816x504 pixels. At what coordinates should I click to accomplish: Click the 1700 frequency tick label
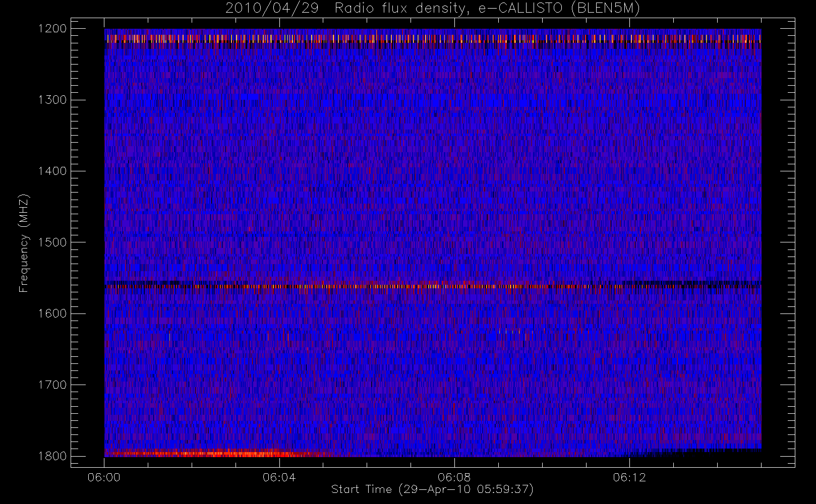click(x=52, y=385)
